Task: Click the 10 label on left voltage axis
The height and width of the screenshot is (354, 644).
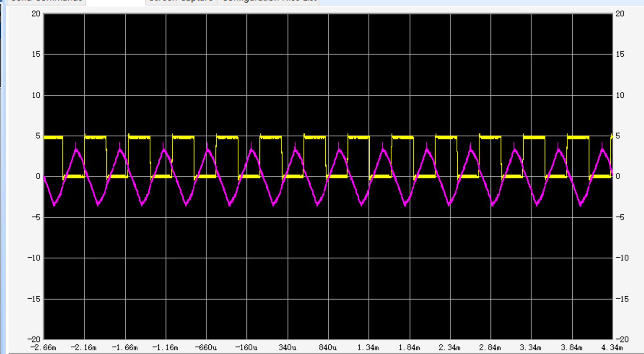Action: click(36, 95)
